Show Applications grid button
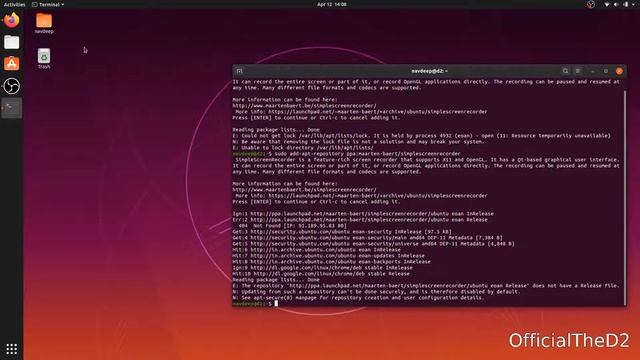Viewport: 640px width, 360px height. 11,349
